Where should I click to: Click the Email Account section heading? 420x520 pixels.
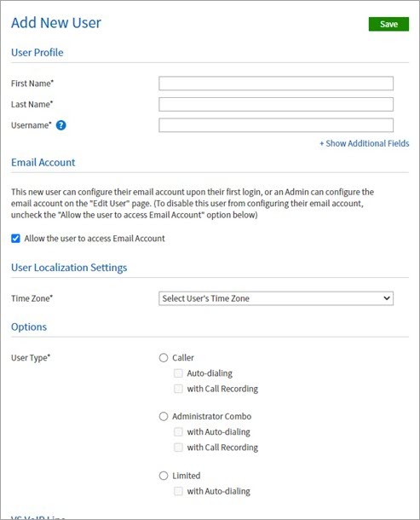click(x=43, y=163)
